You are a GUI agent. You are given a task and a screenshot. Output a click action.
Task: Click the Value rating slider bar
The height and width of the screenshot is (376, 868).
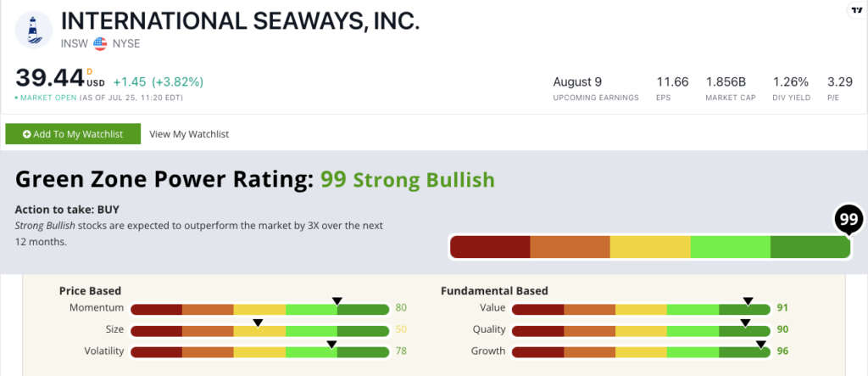(x=641, y=308)
